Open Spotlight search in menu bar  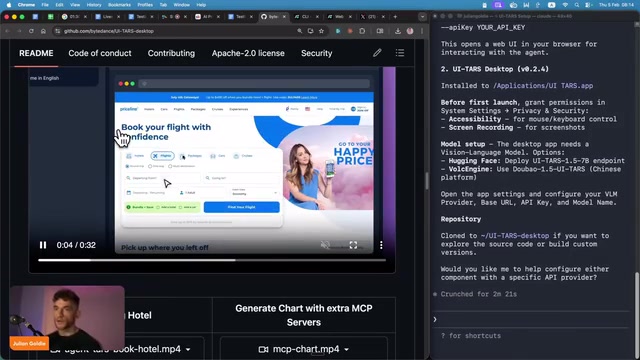click(x=576, y=5)
